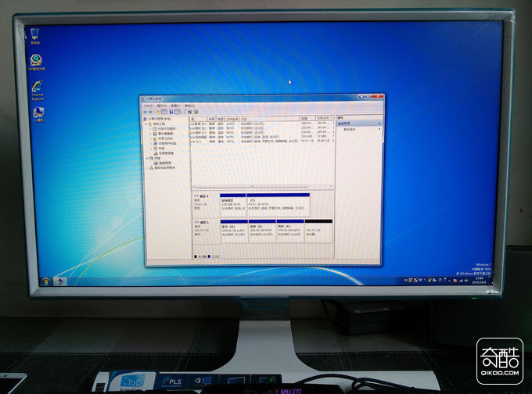This screenshot has height=394, width=532.
Task: Sort by the Free Space column header
Action: [323, 118]
